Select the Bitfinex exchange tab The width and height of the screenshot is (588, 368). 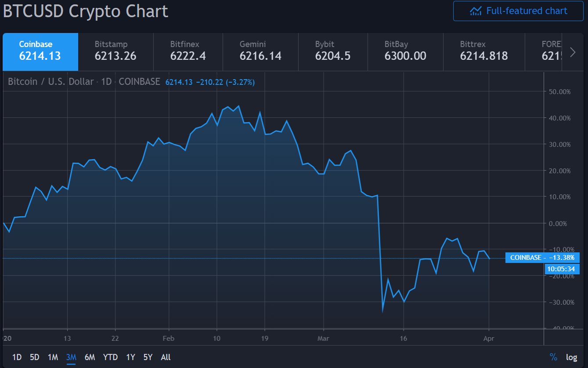[x=188, y=52]
